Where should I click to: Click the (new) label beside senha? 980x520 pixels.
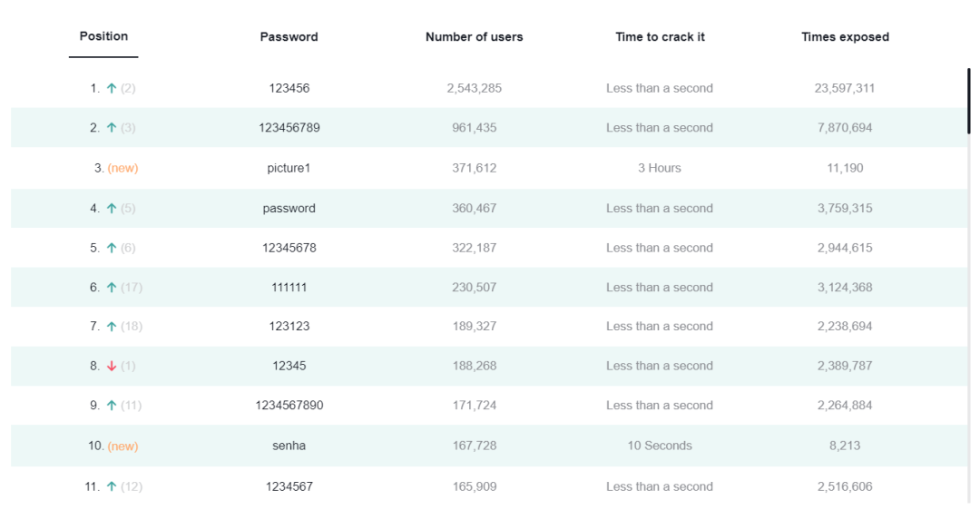tap(123, 446)
